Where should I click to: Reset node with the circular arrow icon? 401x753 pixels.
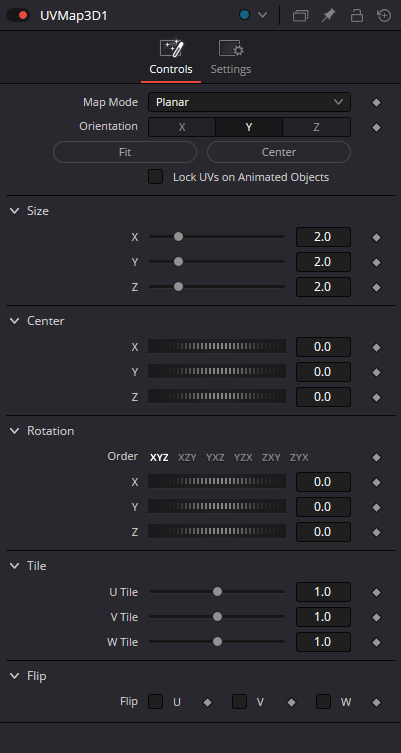click(384, 15)
